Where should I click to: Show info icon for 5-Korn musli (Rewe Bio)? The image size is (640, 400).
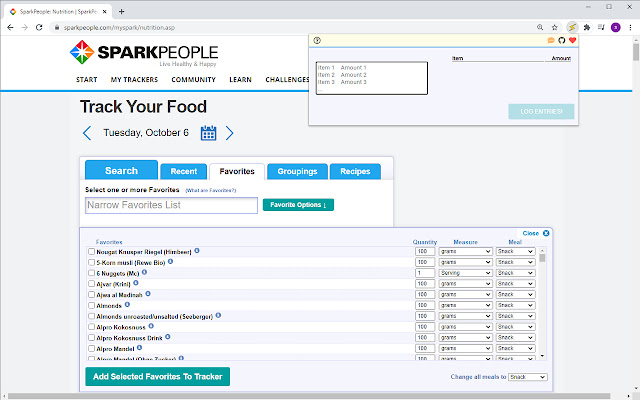[x=171, y=261]
